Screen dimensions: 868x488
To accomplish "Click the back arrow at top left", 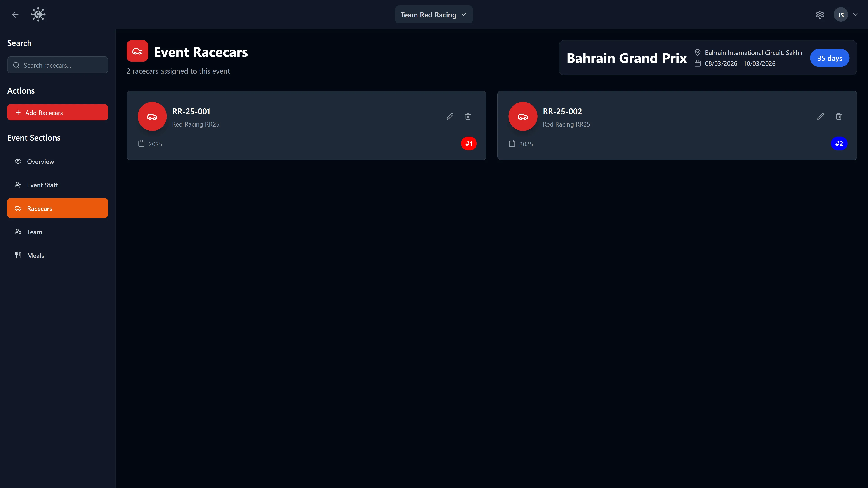I will tap(15, 14).
